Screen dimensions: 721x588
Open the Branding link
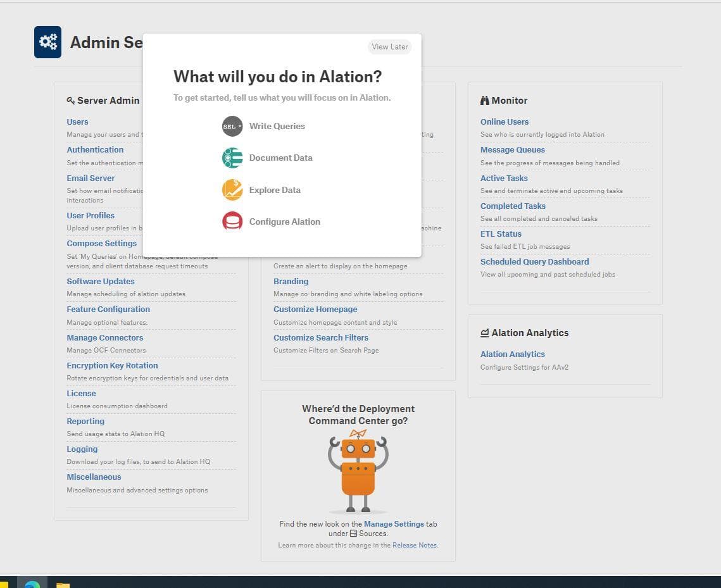tap(291, 282)
